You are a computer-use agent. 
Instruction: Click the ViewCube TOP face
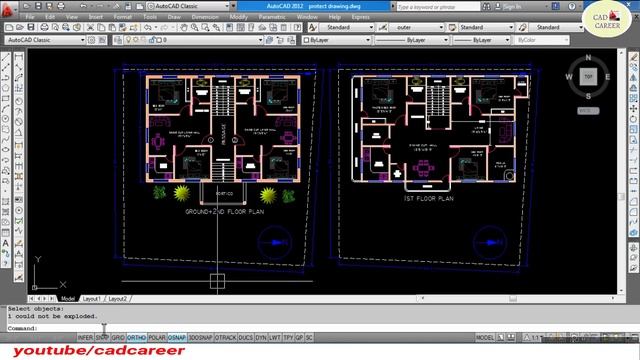(x=588, y=76)
